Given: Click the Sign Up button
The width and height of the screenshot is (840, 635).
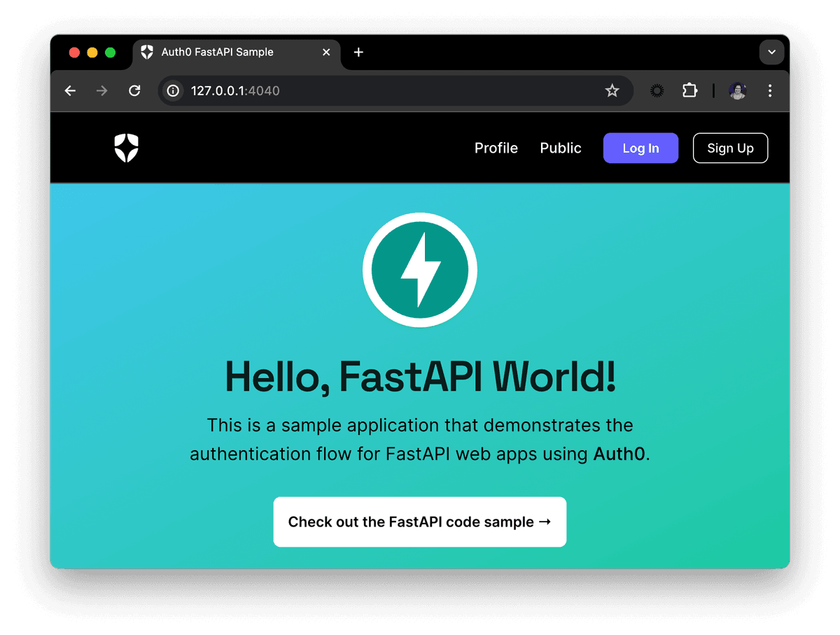Looking at the screenshot, I should pyautogui.click(x=730, y=148).
